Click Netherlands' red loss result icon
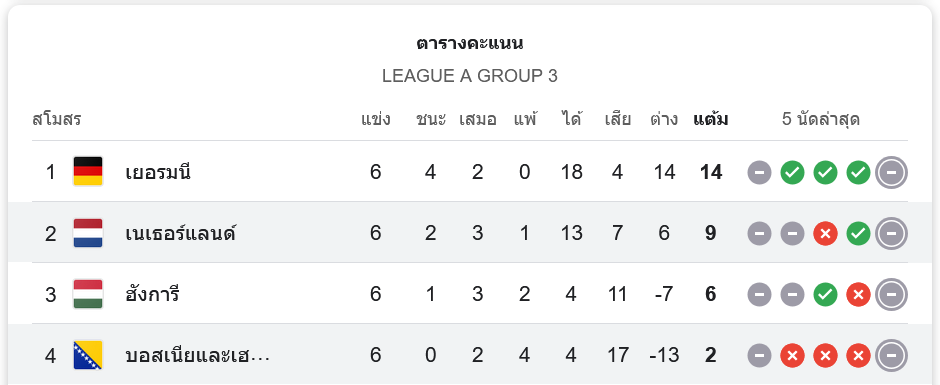Viewport: 940px width, 385px height. (825, 234)
